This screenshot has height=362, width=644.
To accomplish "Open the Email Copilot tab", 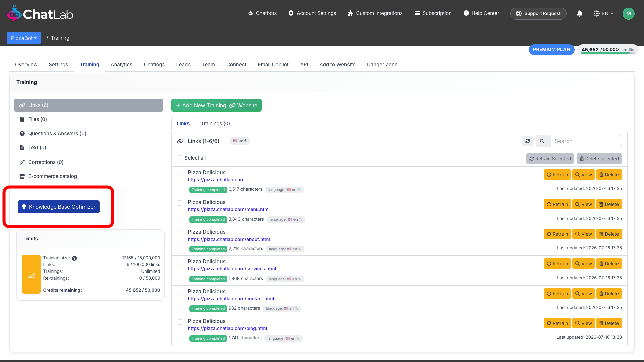I will [x=273, y=65].
